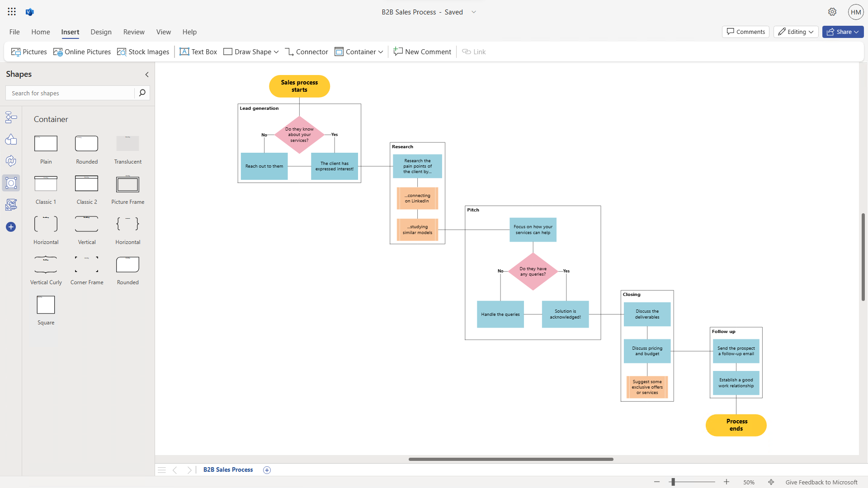Viewport: 868px width, 488px height.
Task: Expand the Container dropdown menu
Action: [380, 51]
